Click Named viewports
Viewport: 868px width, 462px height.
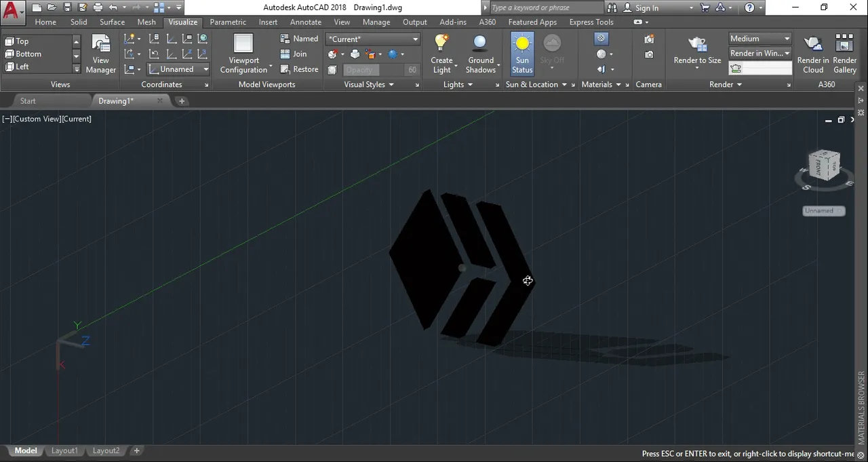coord(299,39)
